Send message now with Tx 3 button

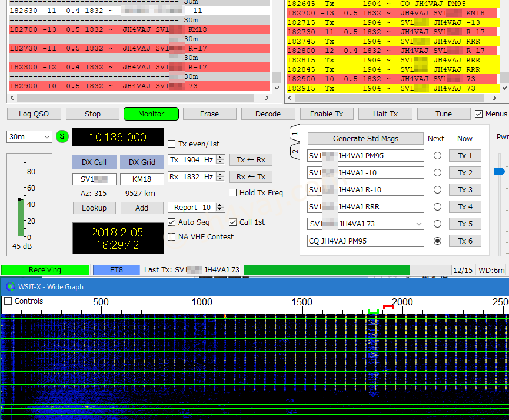[465, 190]
